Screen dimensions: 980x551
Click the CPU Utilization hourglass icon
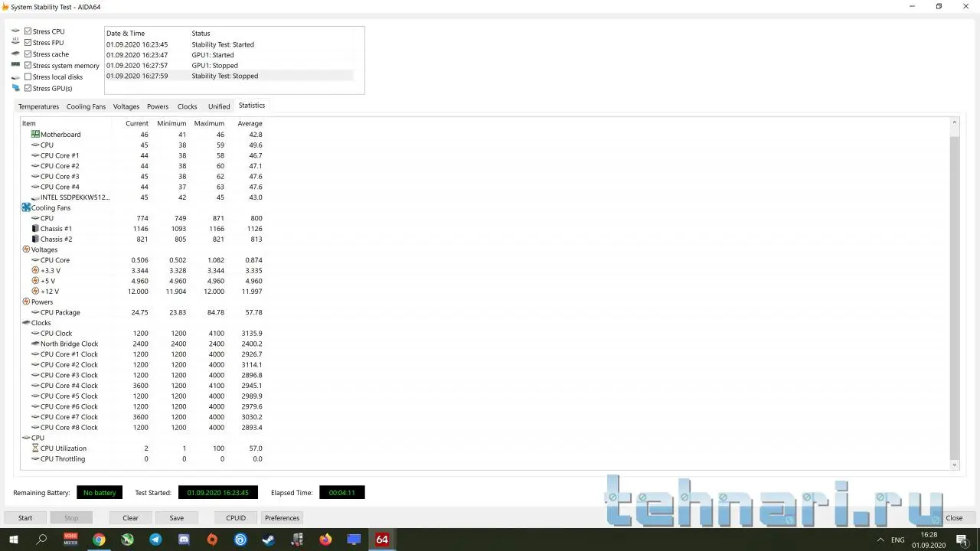click(x=35, y=448)
